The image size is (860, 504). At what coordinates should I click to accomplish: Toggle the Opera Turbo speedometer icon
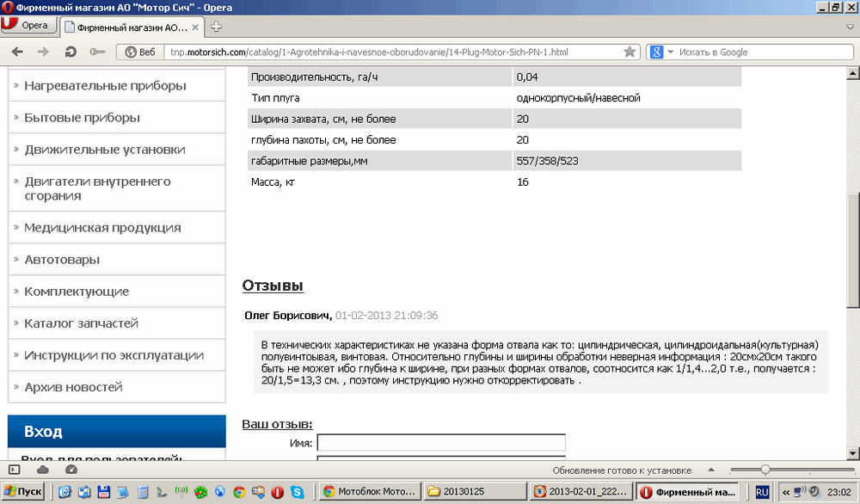(71, 470)
